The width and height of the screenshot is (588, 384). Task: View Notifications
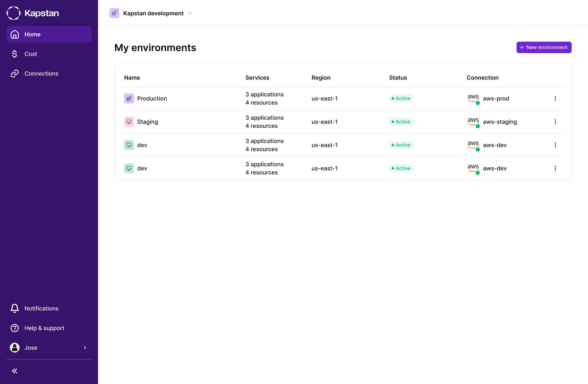click(x=49, y=309)
